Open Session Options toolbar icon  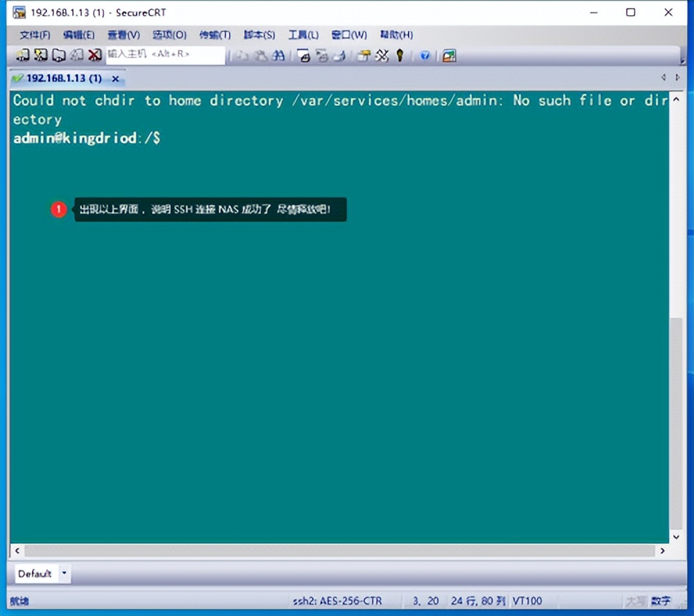point(364,55)
